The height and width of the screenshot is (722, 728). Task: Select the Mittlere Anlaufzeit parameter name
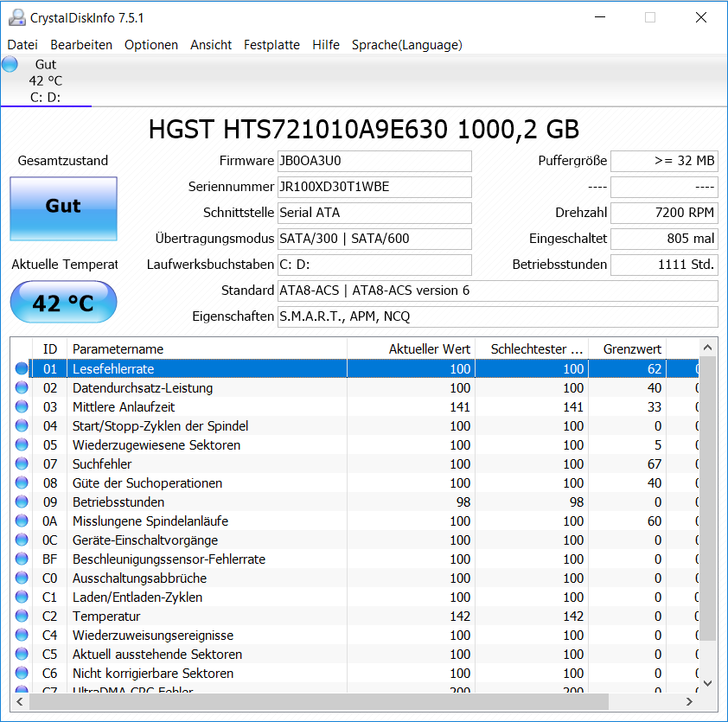[x=124, y=406]
